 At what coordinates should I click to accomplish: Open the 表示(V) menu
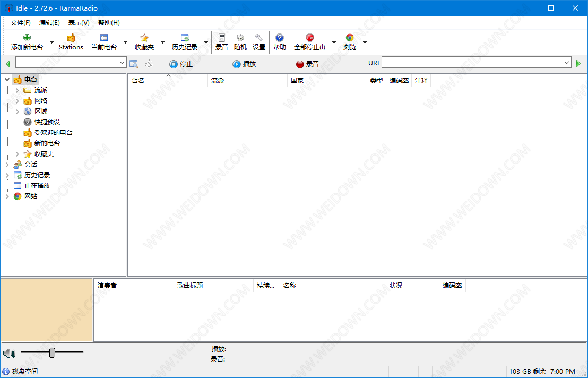[x=79, y=23]
